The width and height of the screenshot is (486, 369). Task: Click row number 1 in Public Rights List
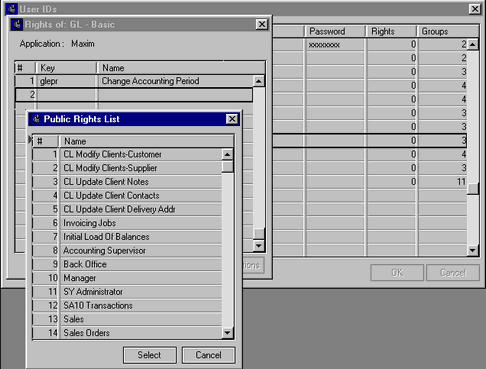click(x=46, y=154)
